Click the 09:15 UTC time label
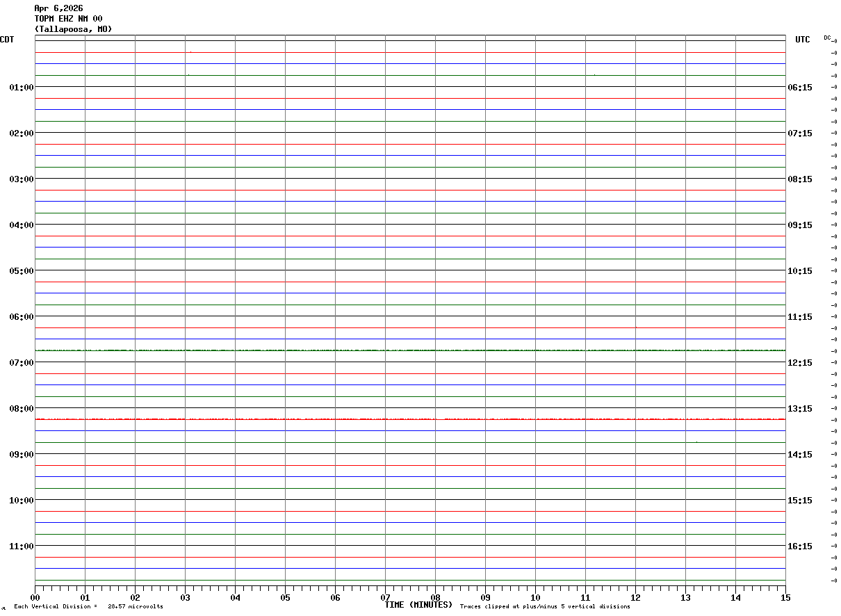This screenshot has height=616, width=841. click(x=799, y=225)
